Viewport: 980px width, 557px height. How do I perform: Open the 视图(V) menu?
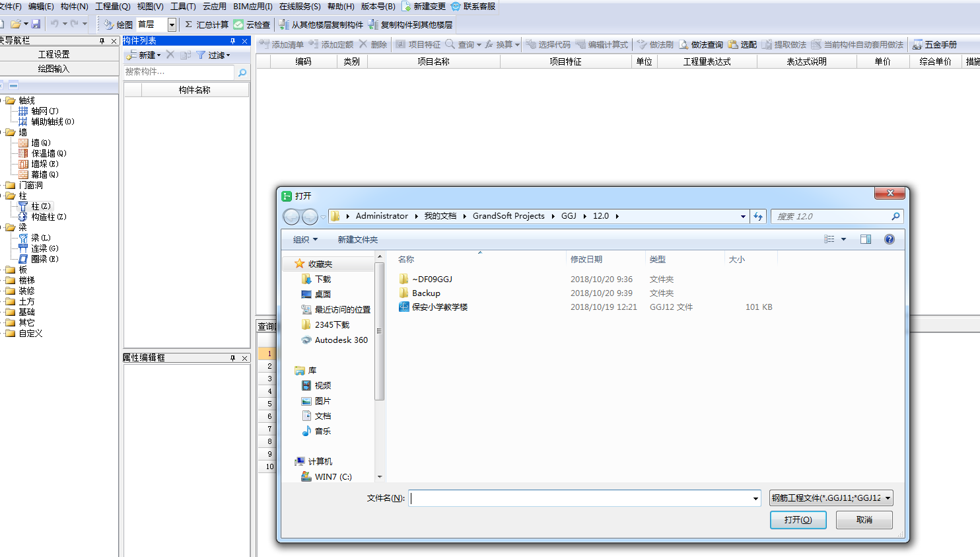pos(150,6)
